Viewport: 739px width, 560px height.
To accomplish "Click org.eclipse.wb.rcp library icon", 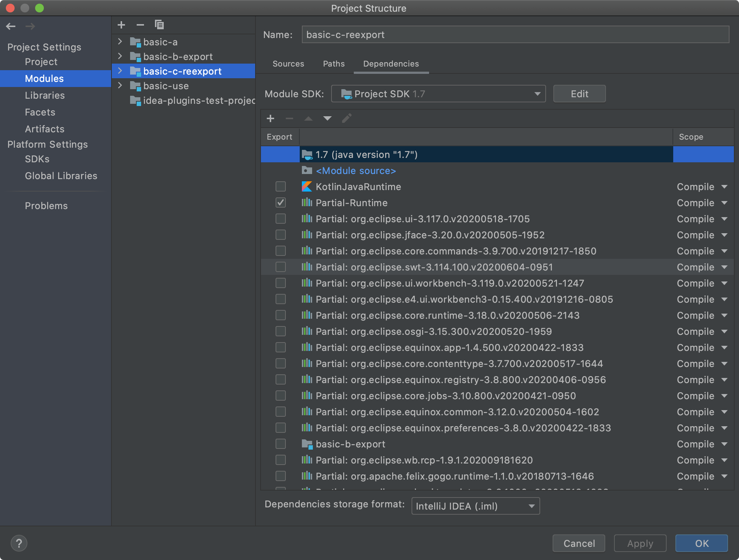I will tap(307, 460).
